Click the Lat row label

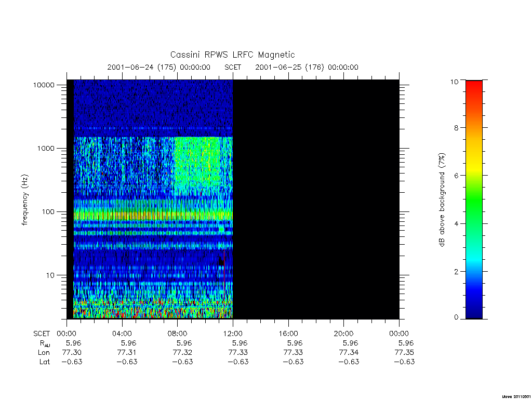click(x=45, y=362)
